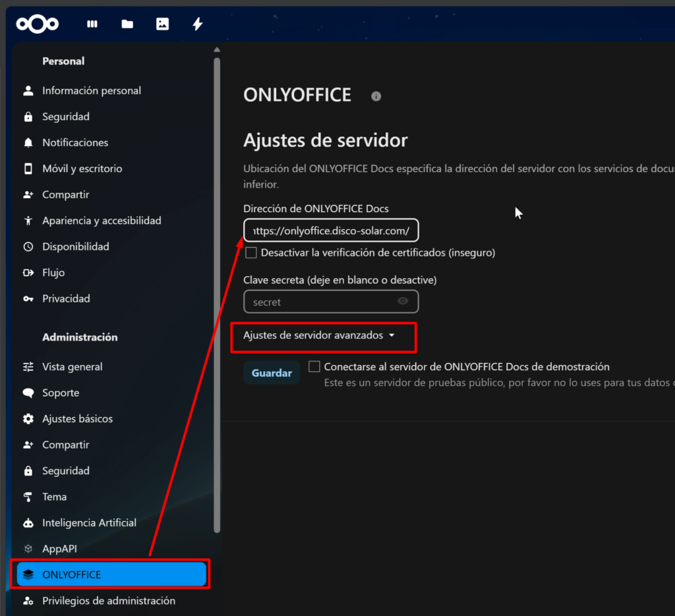Open personal Seguridad settings
The width and height of the screenshot is (675, 616).
(66, 117)
